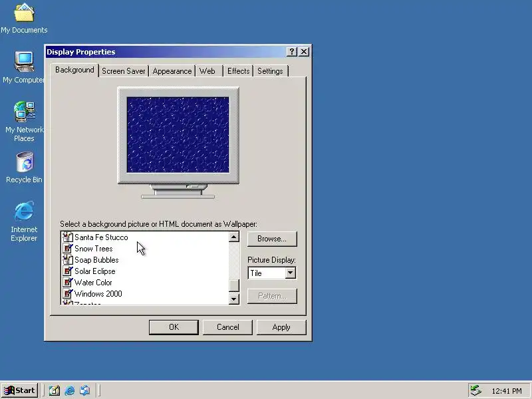Click the Apply button
This screenshot has width=532, height=399.
281,327
